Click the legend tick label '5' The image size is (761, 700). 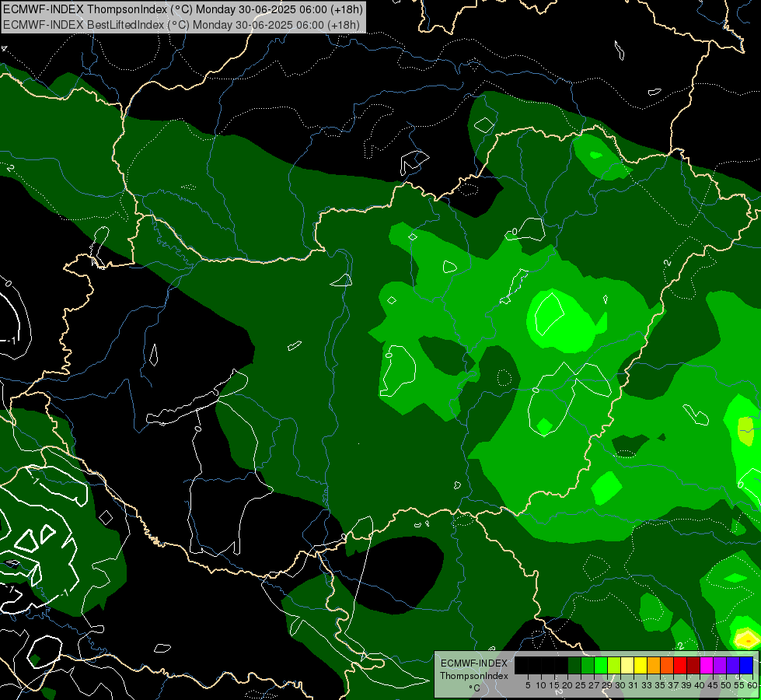click(x=528, y=685)
